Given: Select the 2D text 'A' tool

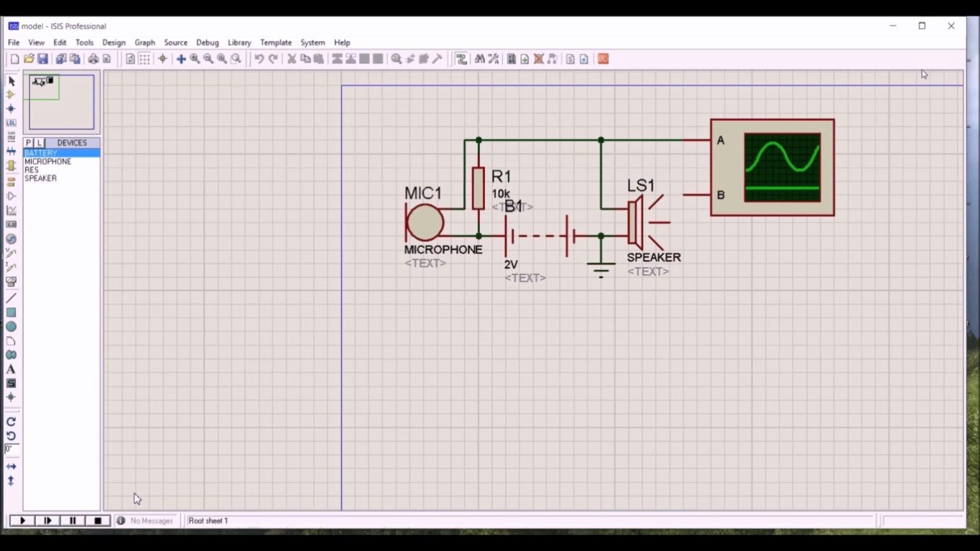Looking at the screenshot, I should coord(11,369).
